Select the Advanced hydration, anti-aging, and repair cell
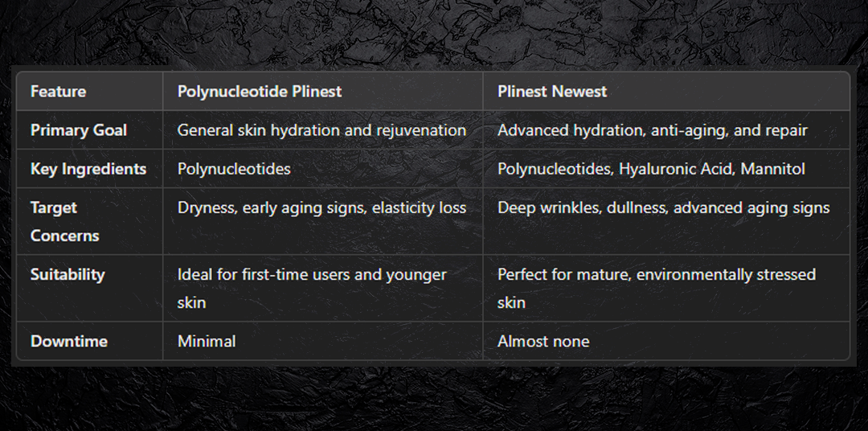The height and width of the screenshot is (431, 868). (x=652, y=130)
